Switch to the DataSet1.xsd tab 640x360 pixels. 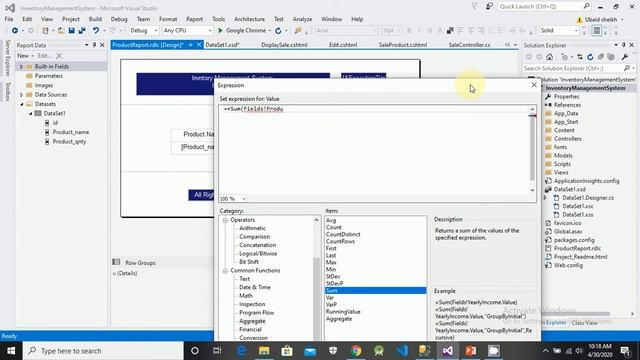coord(222,45)
